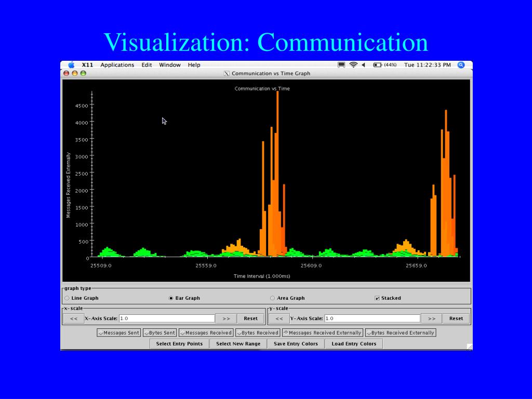Screen dimensions: 532x399
Task: Toggle Messages Sent data option
Action: [118, 333]
